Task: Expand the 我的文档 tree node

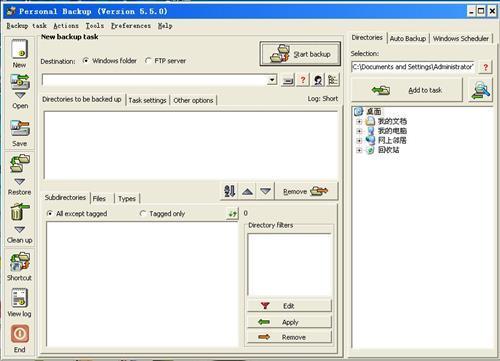Action: (359, 121)
